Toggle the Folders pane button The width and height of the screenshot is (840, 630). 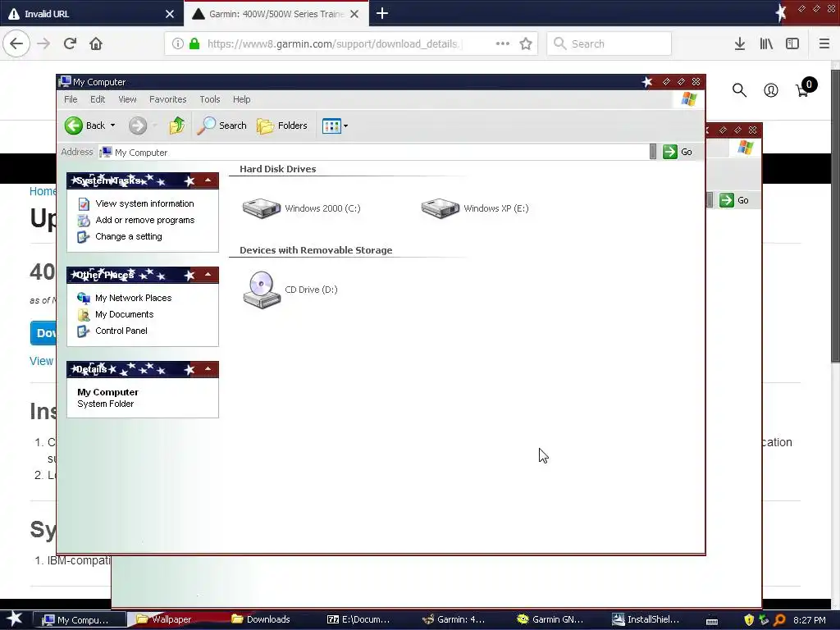[x=282, y=126]
